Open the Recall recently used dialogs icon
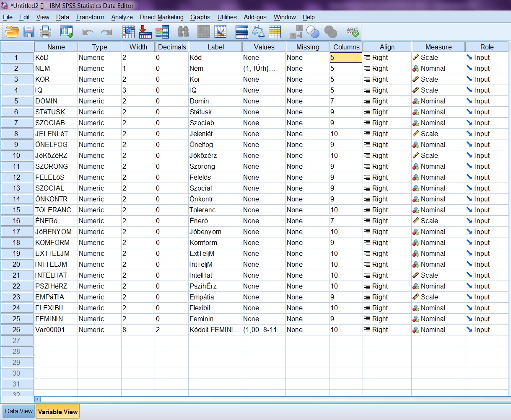This screenshot has width=511, height=420. [x=66, y=32]
